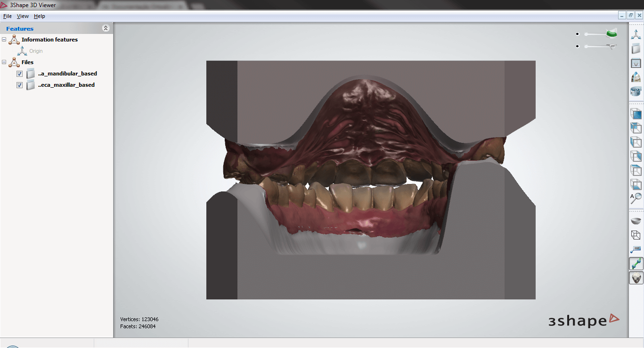644x348 pixels.
Task: Click the origin axes icon in toolbar
Action: [636, 34]
